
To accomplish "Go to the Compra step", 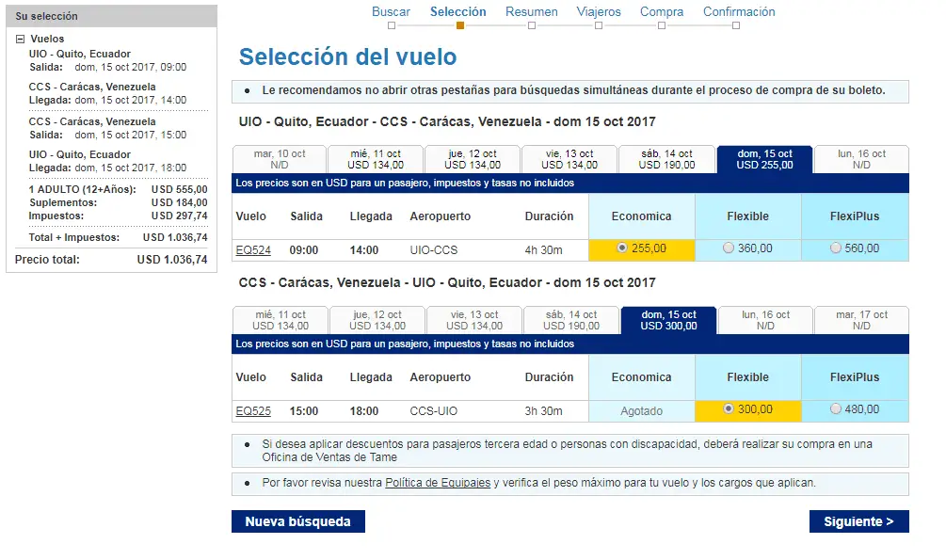I will 662,12.
